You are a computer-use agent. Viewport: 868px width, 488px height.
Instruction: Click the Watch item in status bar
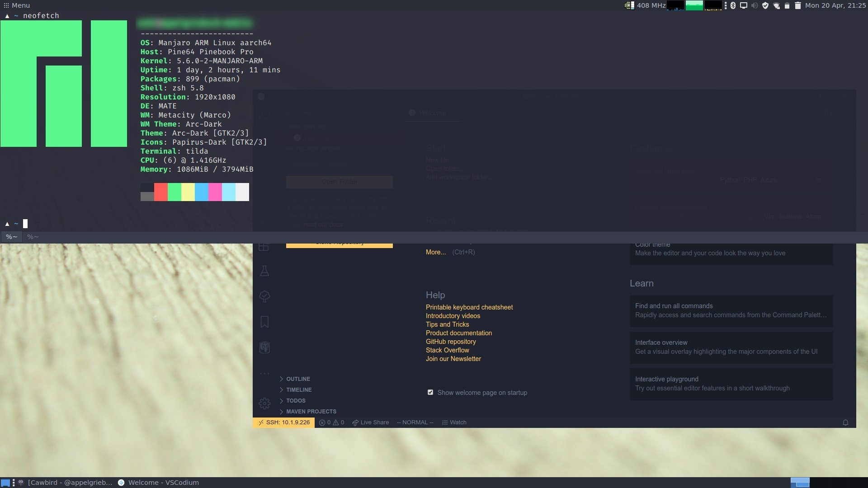(454, 422)
